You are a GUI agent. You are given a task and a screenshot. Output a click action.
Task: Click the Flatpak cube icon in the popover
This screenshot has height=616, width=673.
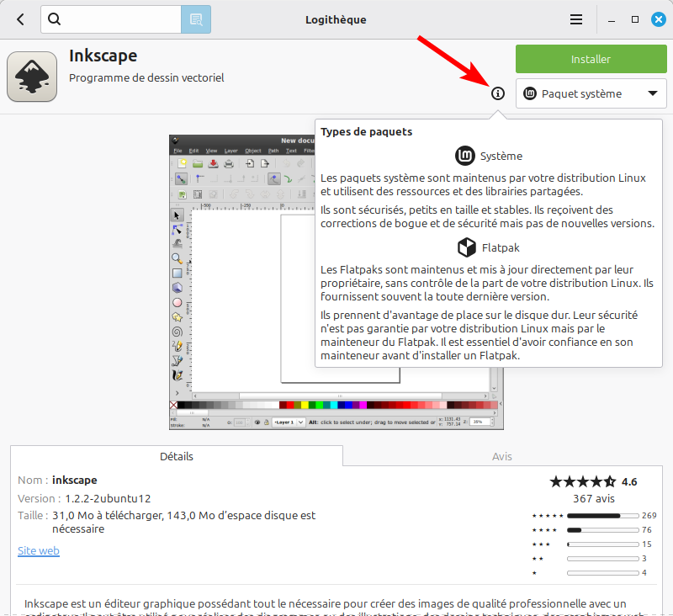tap(467, 247)
